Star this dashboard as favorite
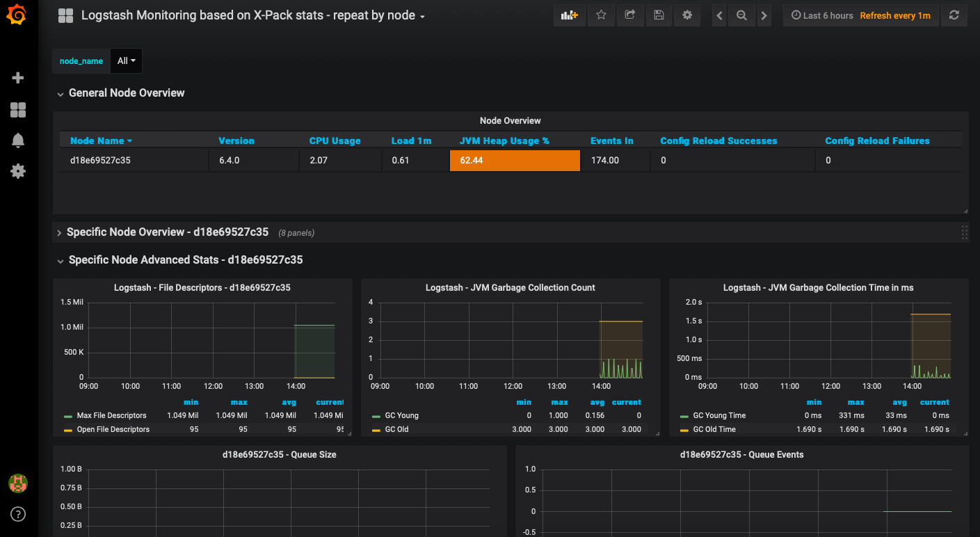Image resolution: width=980 pixels, height=537 pixels. coord(601,15)
